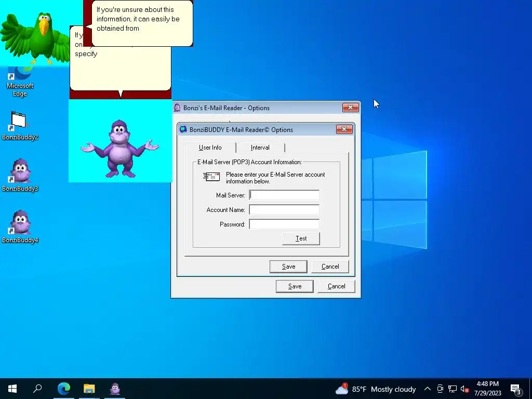Open the Microsoft Edge desktop shortcut
Image resolution: width=532 pixels, height=399 pixels.
click(x=20, y=83)
